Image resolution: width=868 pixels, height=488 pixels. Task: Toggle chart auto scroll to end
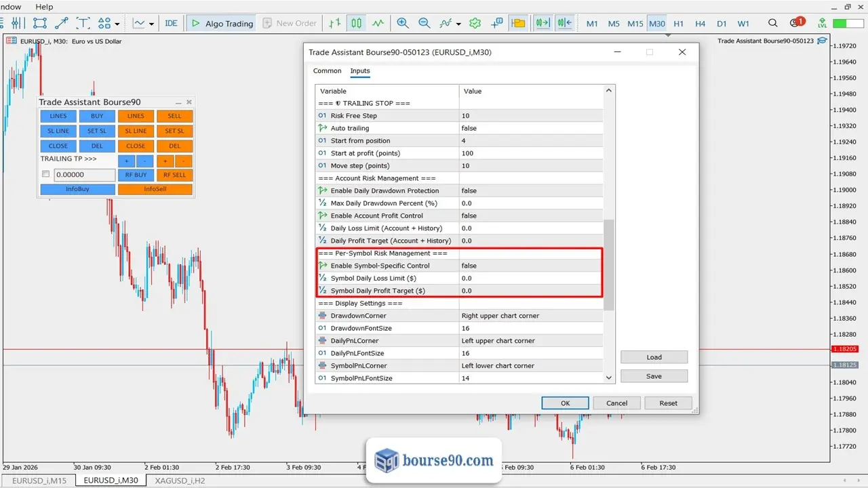click(x=542, y=23)
